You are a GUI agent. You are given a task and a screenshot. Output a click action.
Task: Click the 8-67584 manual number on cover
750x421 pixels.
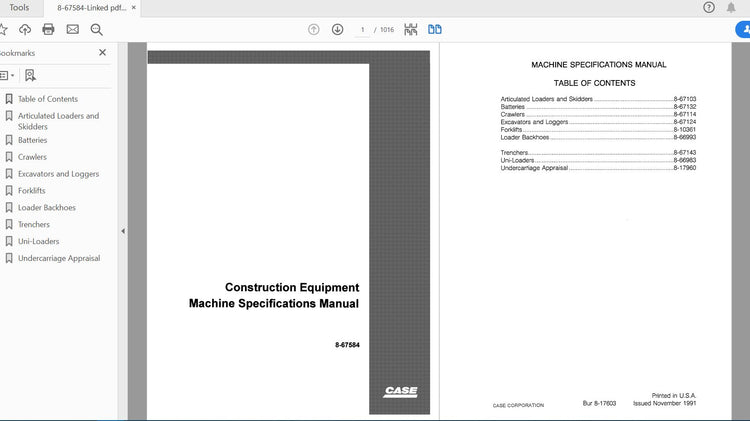(347, 345)
